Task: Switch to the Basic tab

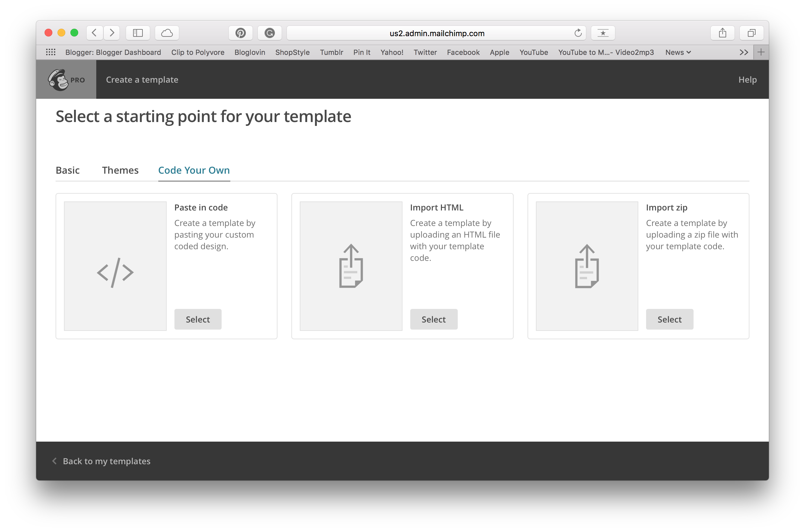Action: pyautogui.click(x=67, y=170)
